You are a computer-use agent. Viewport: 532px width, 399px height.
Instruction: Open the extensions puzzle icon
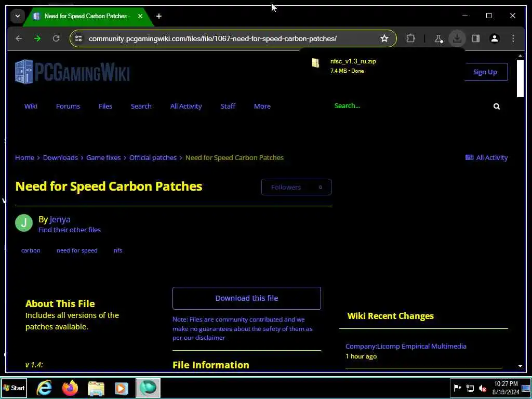pyautogui.click(x=410, y=38)
